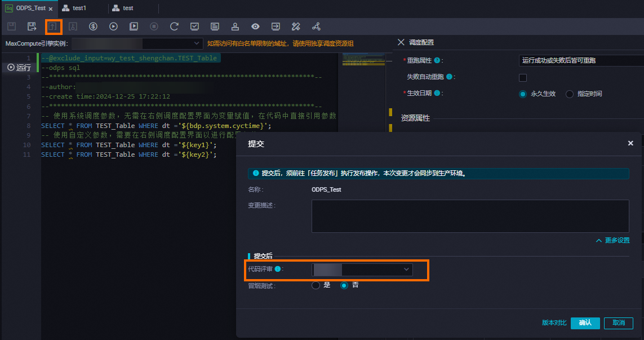Click code line 11 with ${key2}
The height and width of the screenshot is (340, 644).
(x=128, y=154)
